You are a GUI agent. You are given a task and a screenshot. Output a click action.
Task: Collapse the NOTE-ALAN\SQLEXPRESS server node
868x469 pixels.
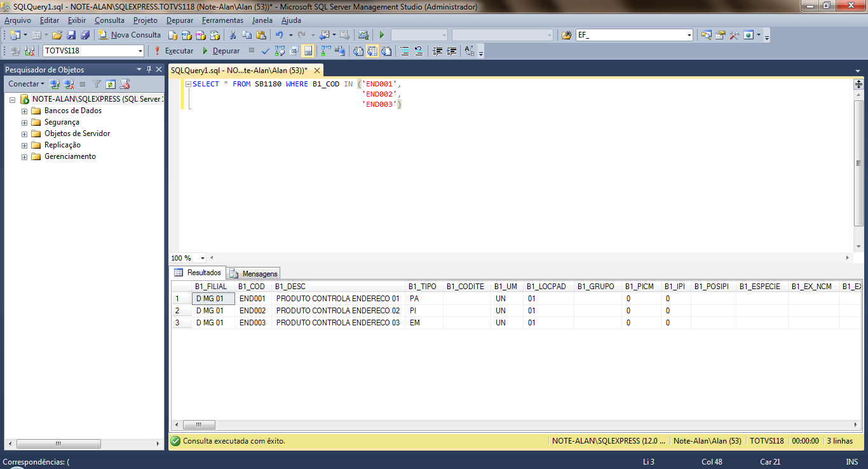tap(12, 99)
